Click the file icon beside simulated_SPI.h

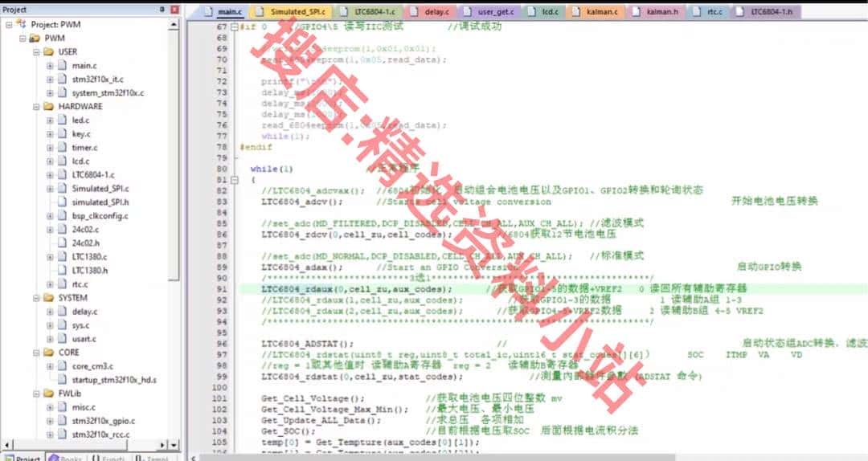63,202
